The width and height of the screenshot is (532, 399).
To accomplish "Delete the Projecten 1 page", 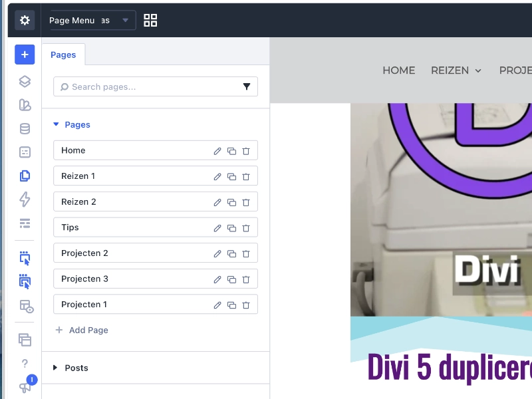I will pos(246,305).
